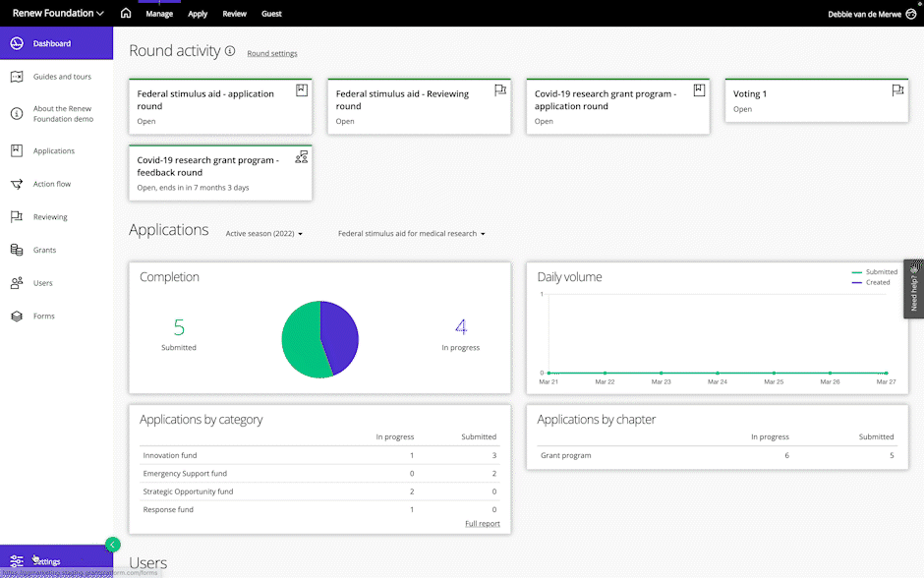Click the info icon beside Round activity

230,51
